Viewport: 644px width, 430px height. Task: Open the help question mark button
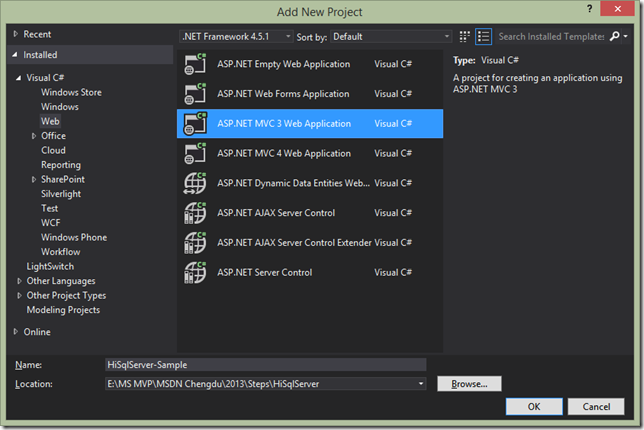(590, 9)
